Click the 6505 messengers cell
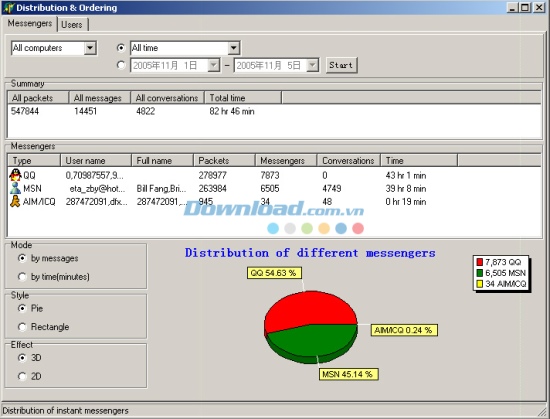 tap(270, 188)
